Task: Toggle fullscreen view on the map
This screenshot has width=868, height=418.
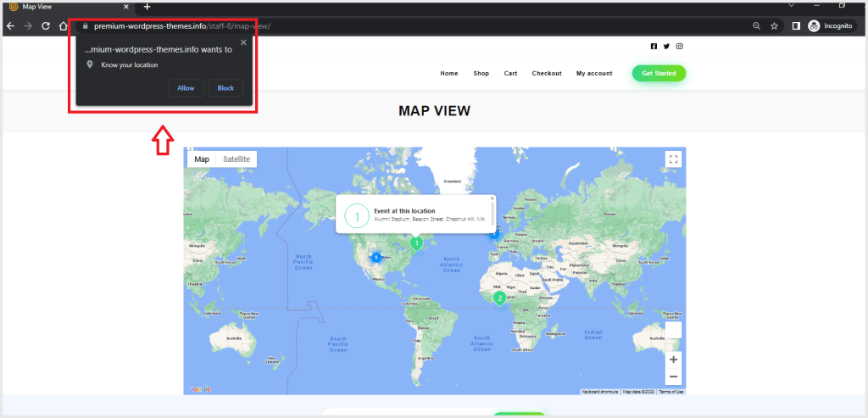Action: point(673,159)
